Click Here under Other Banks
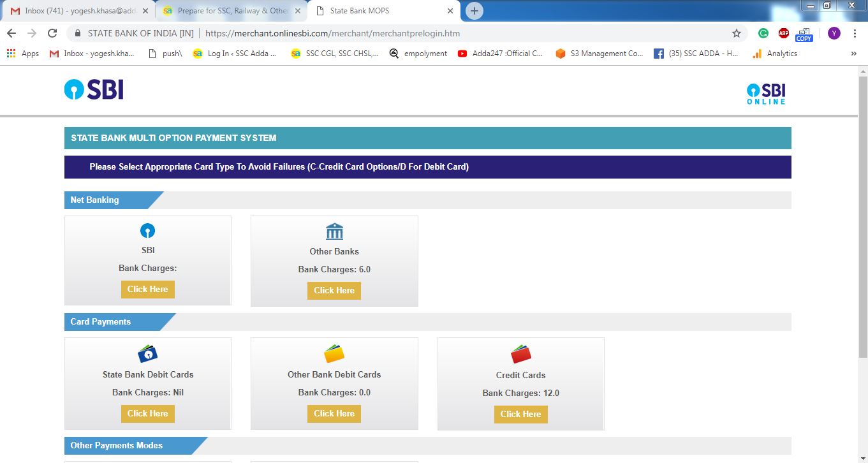 tap(334, 290)
